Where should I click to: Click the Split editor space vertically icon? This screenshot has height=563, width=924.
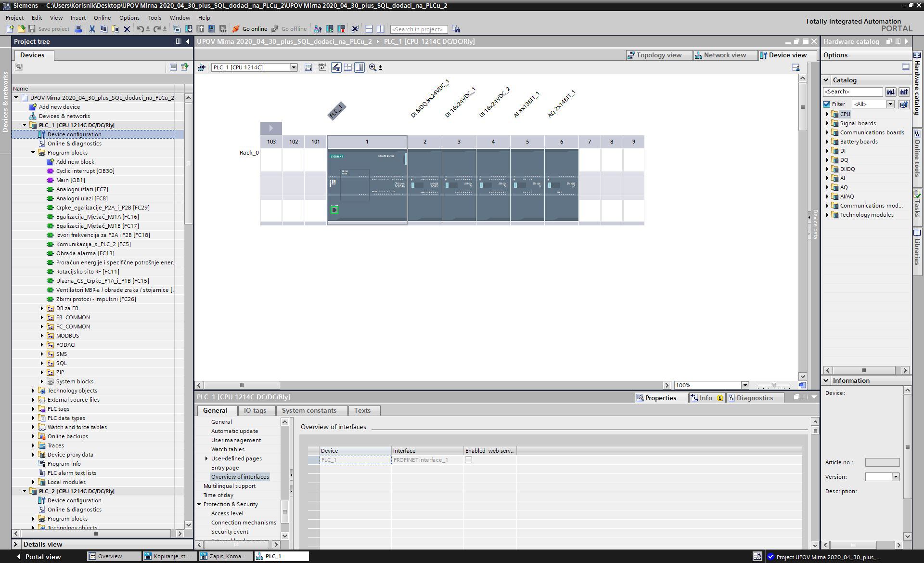380,29
